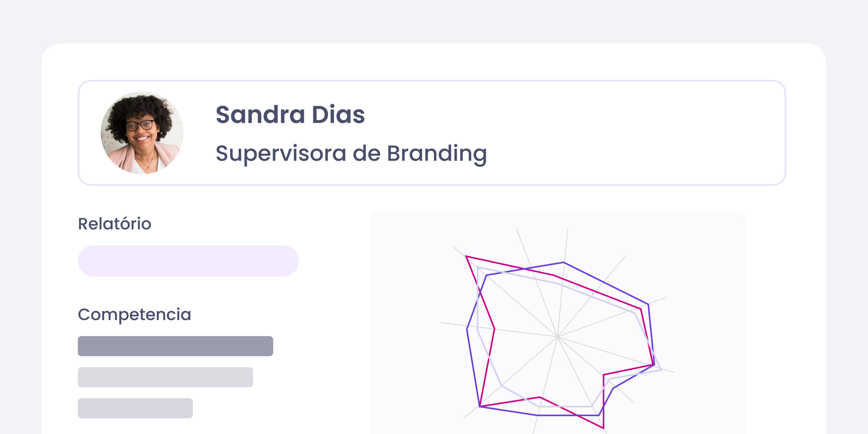Click the magenta line's top-left peak vertex
Screen dimensions: 868x434
coord(466,256)
